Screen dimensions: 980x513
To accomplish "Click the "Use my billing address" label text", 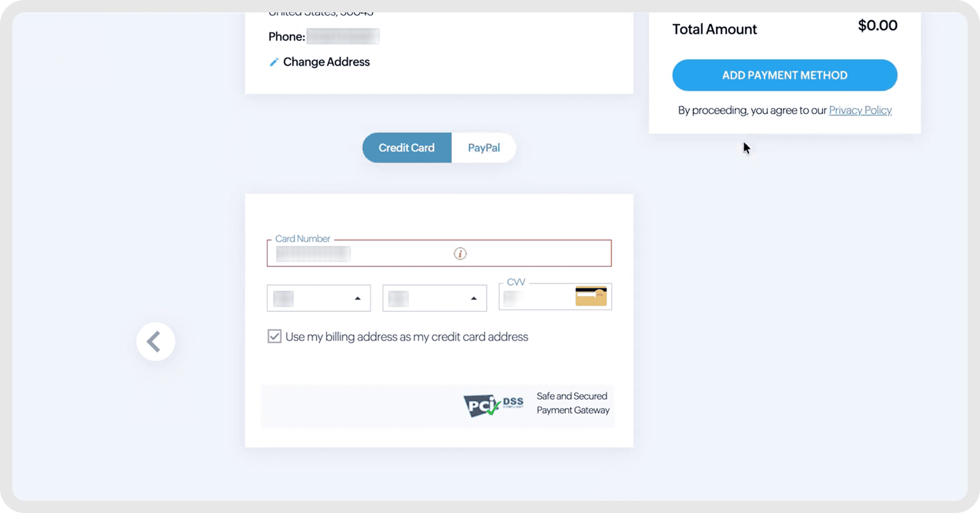I will [406, 336].
